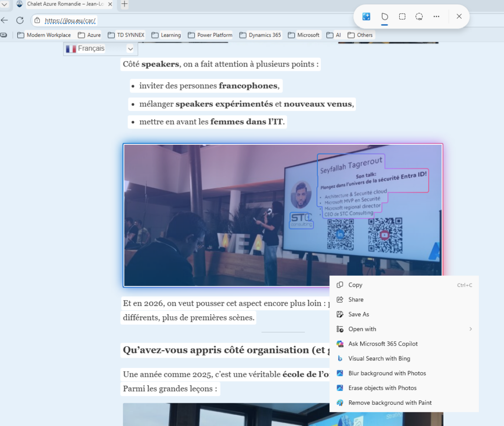Open the Dynamics 365 bookmarks folder
This screenshot has height=426, width=504.
click(260, 35)
